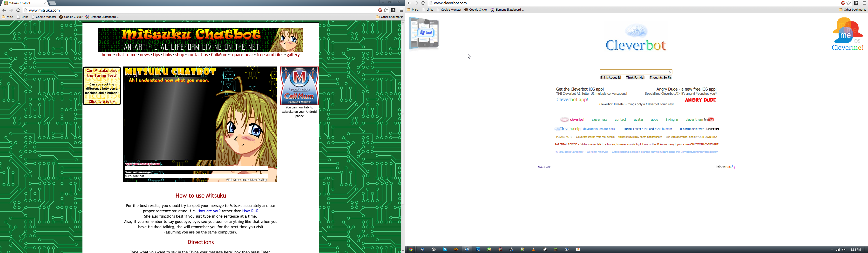Open the 'chat to me' menu link

pos(126,55)
